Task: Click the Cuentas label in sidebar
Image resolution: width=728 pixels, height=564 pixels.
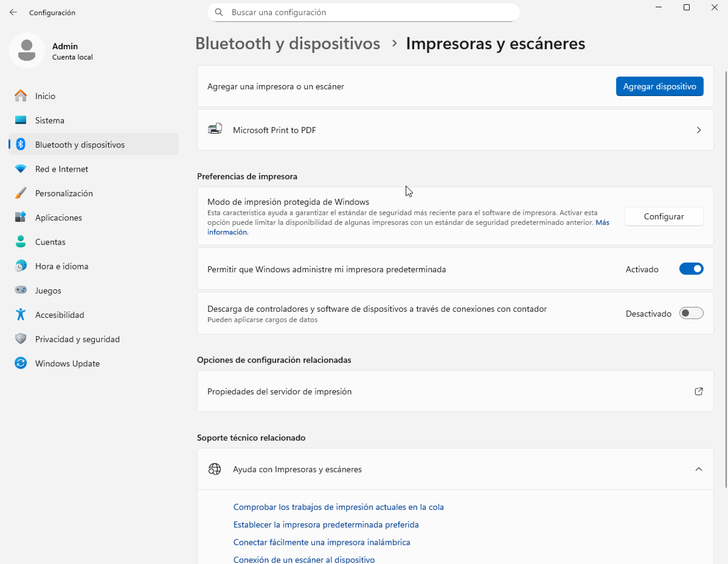Action: click(x=50, y=242)
